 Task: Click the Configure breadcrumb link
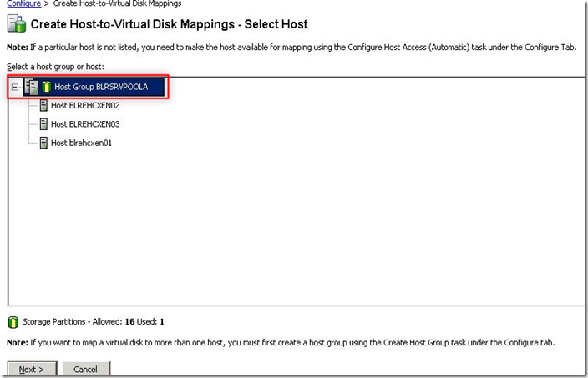coord(23,3)
